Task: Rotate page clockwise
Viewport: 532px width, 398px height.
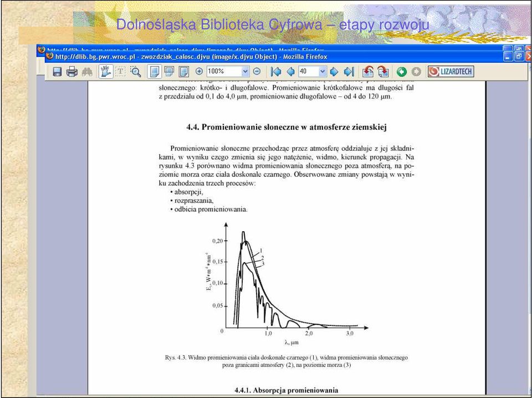Action: 383,72
